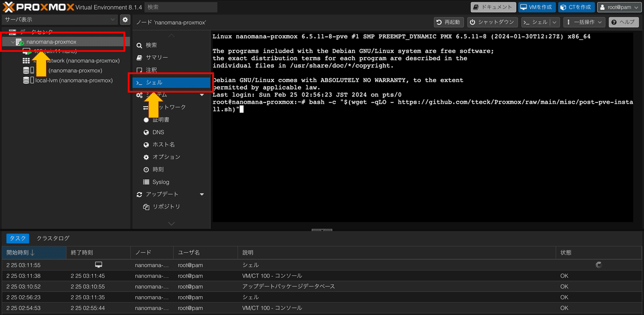644x315 pixels.
Task: Click the Proxmox logo
Action: point(39,7)
